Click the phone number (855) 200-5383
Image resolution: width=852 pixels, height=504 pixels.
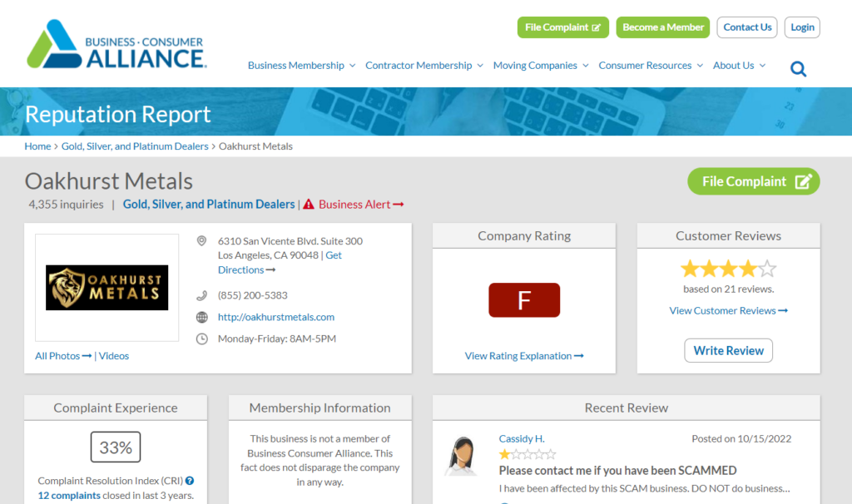[253, 295]
